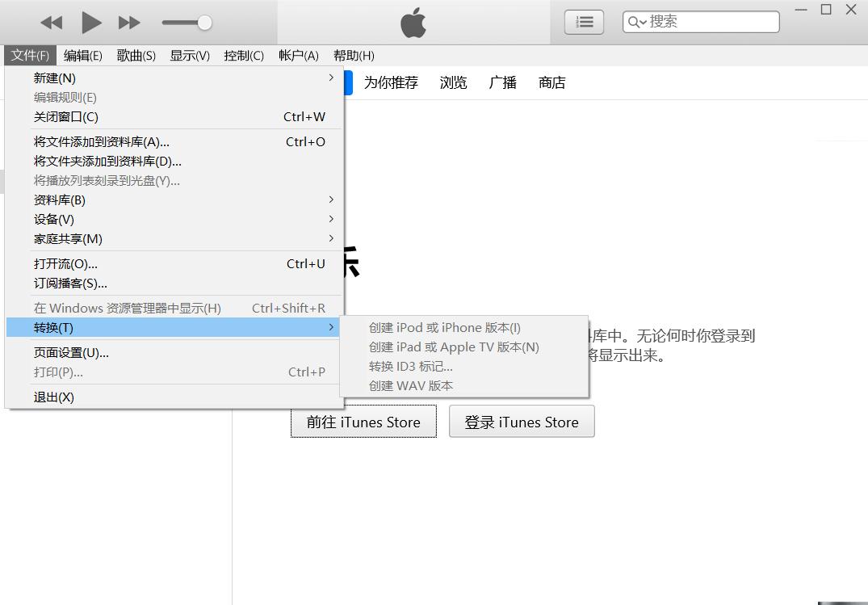Screen dimensions: 868x605
Task: Switch to the 广播 tab
Action: pos(503,82)
